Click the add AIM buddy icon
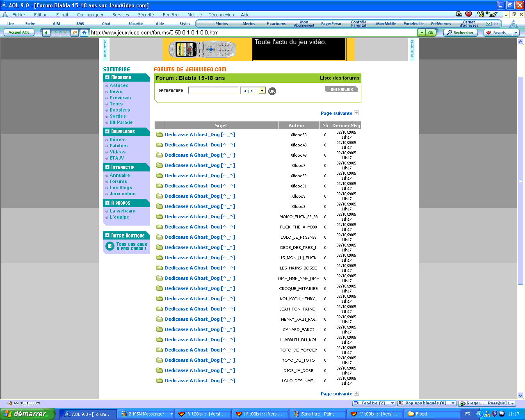Image resolution: width=525 pixels, height=420 pixels. pos(480,14)
